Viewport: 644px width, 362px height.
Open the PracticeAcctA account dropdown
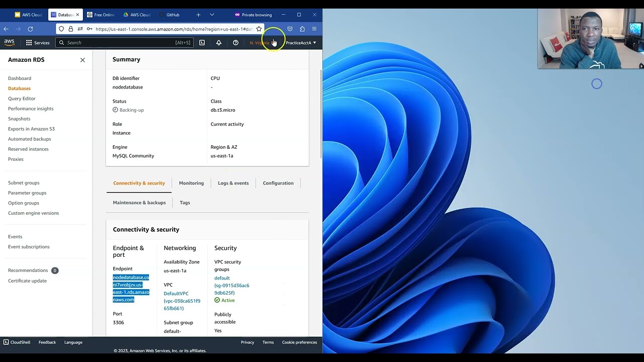(x=301, y=43)
